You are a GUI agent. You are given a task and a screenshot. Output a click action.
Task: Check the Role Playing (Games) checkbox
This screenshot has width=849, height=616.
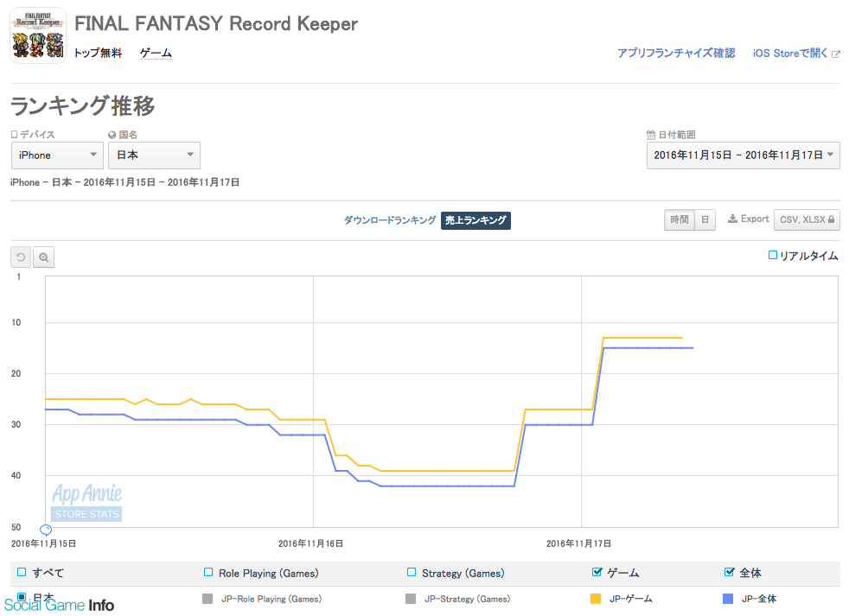tap(208, 572)
